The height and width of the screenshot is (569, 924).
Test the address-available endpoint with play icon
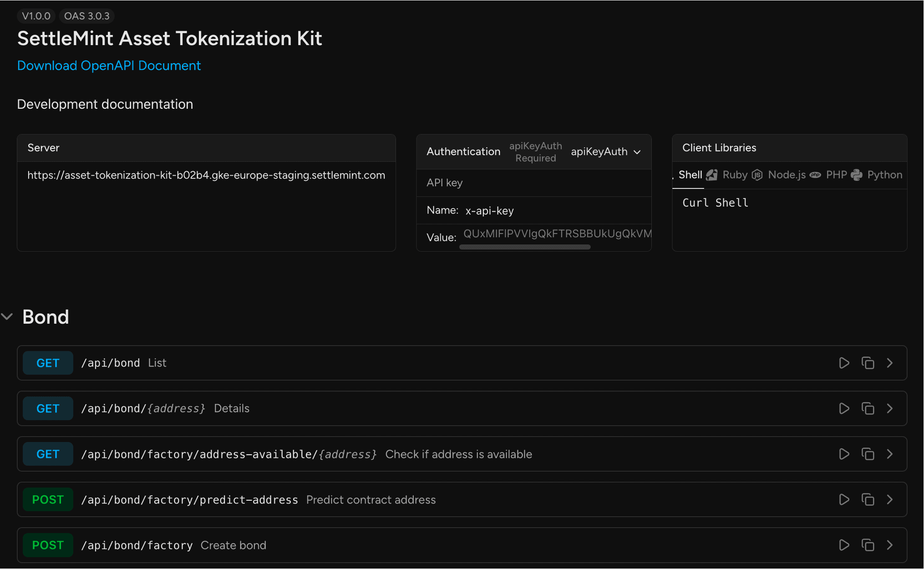[x=844, y=454]
